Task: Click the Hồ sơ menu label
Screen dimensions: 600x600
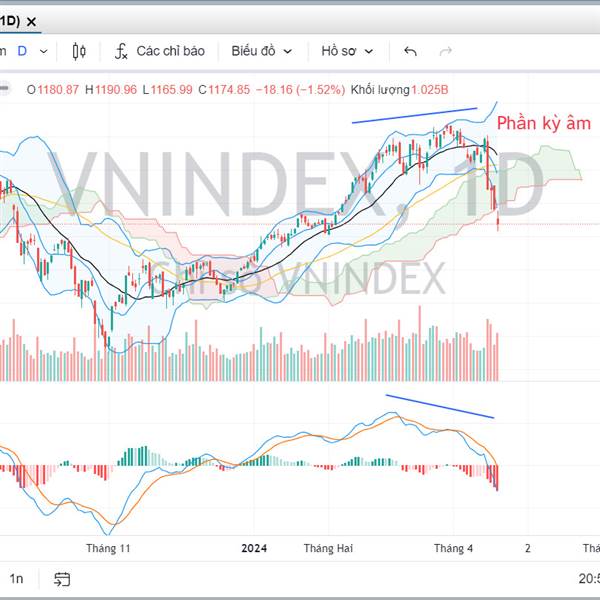Action: click(x=339, y=51)
